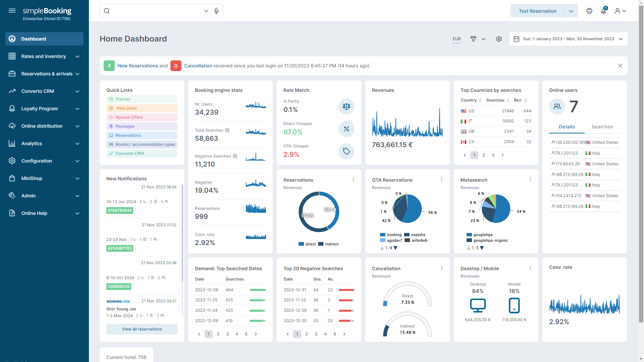Image resolution: width=644 pixels, height=362 pixels.
Task: Switch to Searches tab in Online users
Action: (x=602, y=127)
